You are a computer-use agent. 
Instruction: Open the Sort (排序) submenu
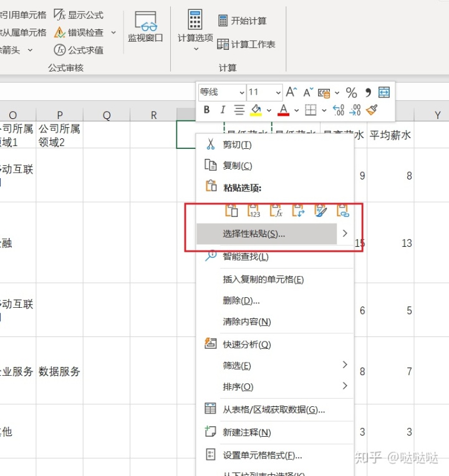coord(275,387)
